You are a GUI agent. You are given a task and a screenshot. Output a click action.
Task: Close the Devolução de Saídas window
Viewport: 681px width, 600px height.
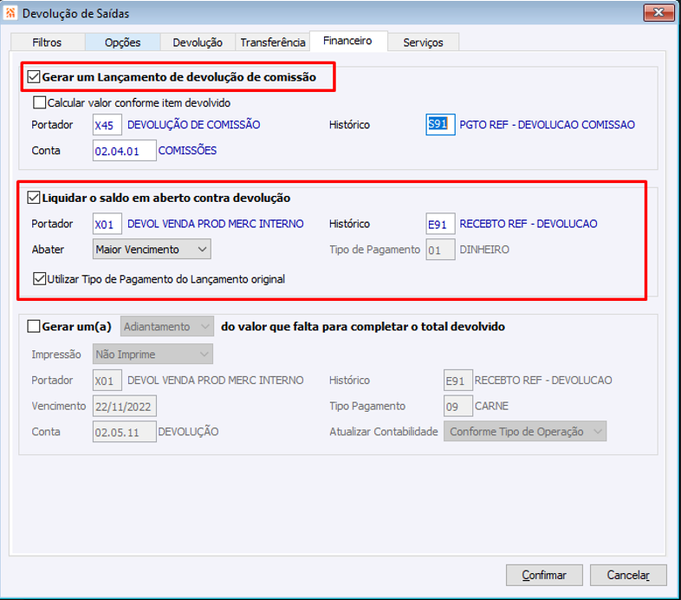coord(658,13)
